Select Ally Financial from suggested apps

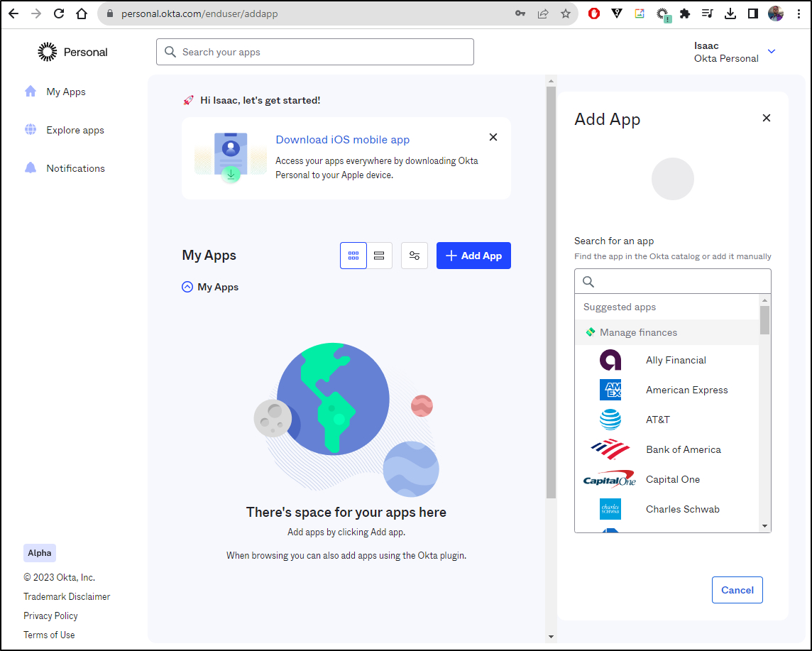(x=667, y=360)
